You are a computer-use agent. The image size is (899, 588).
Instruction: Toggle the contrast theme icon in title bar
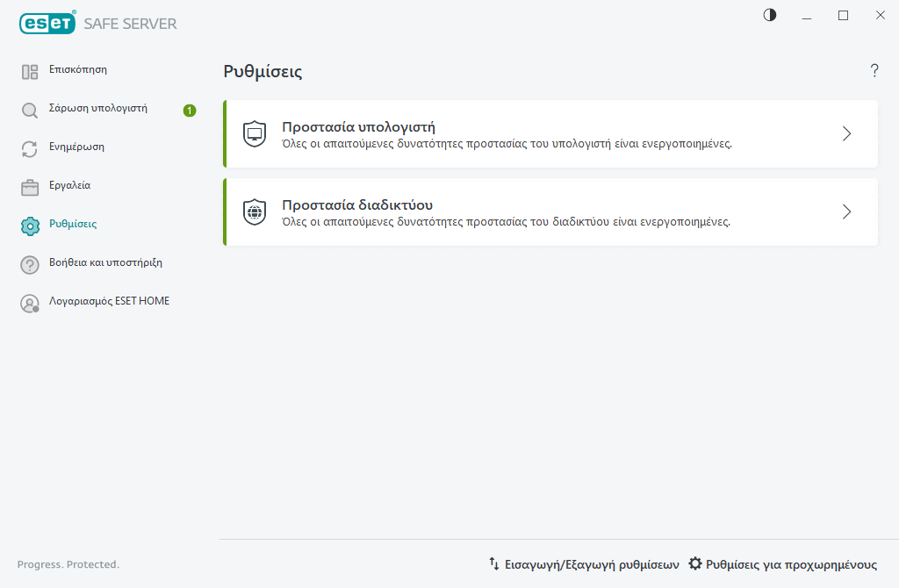(x=770, y=15)
